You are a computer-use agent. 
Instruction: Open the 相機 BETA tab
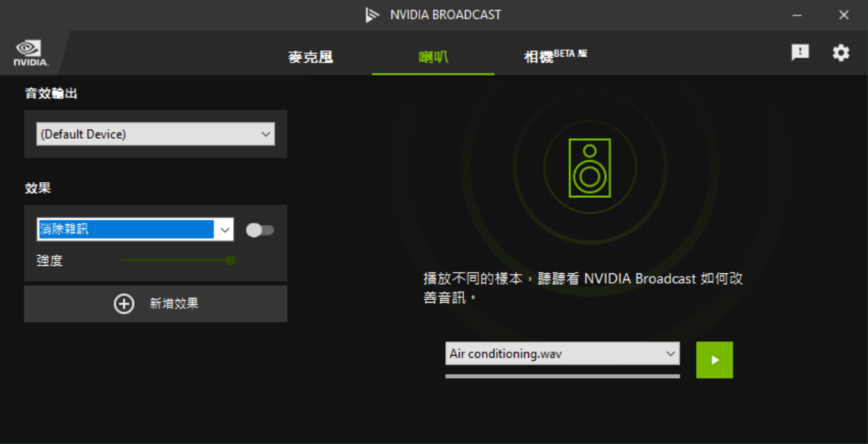(x=555, y=56)
